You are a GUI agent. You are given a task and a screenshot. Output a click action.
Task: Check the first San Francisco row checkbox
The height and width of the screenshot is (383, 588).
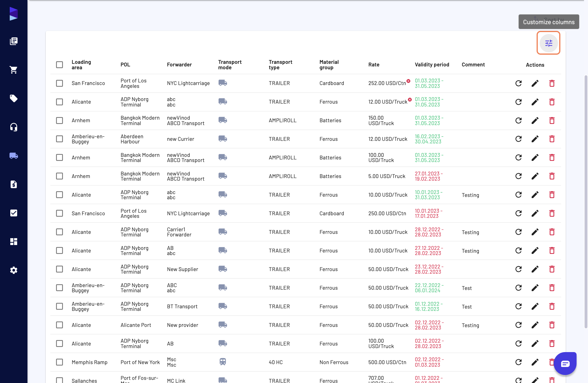(x=59, y=83)
